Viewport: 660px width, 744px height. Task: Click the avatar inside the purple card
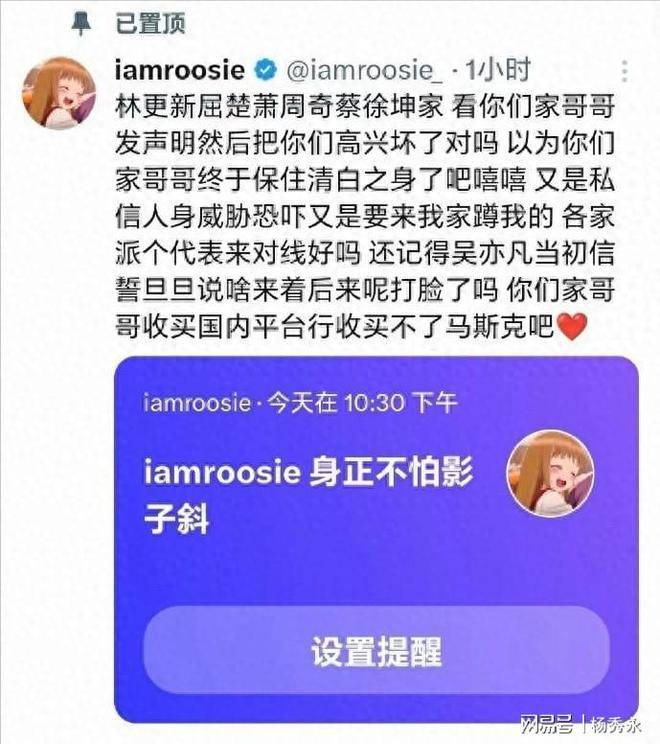[550, 473]
